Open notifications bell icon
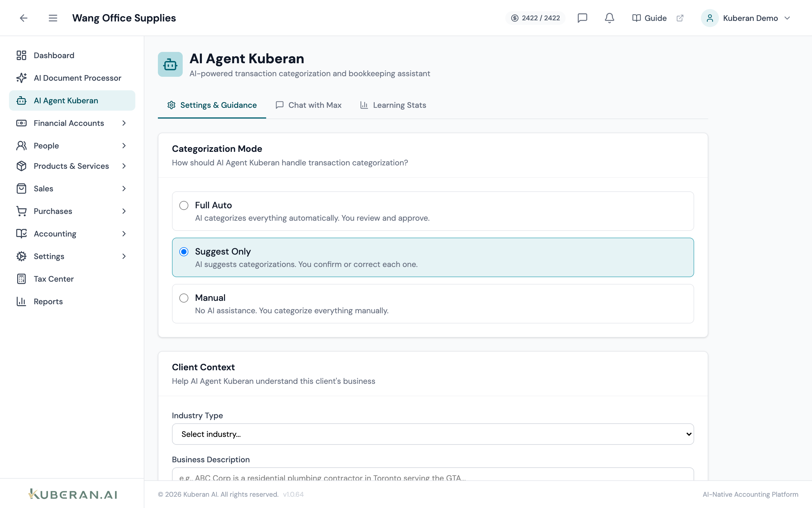This screenshot has height=508, width=812. tap(609, 18)
